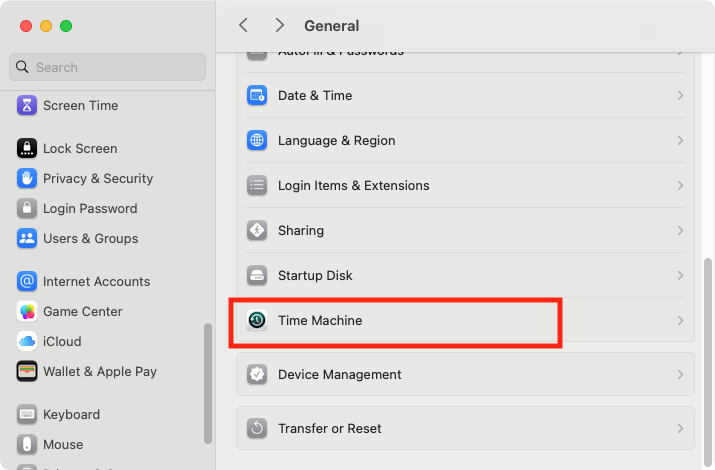
Task: Click the Language & Region globe icon
Action: pyautogui.click(x=257, y=140)
